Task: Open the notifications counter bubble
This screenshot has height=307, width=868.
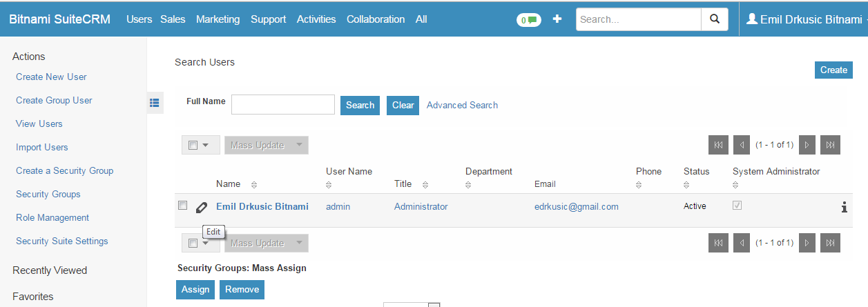Action: tap(528, 20)
